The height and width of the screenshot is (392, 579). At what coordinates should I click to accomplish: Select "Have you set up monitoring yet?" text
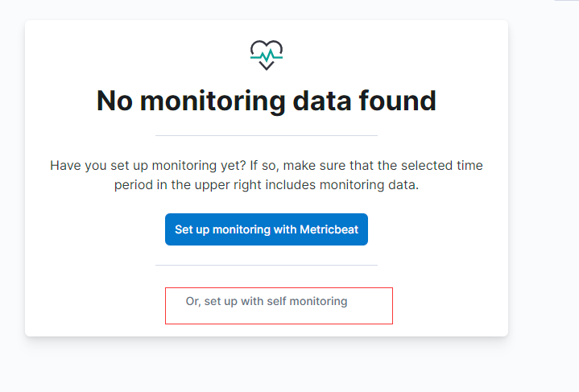(x=147, y=165)
